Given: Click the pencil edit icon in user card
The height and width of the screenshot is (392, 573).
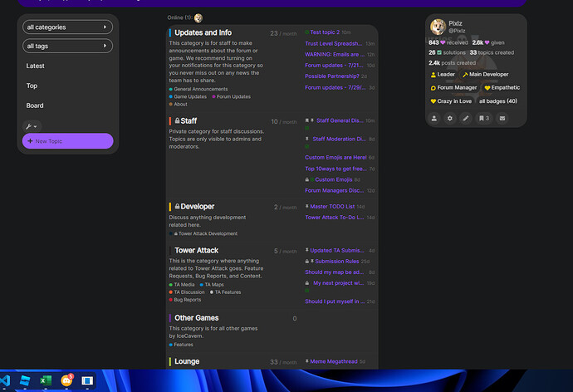Looking at the screenshot, I should (x=467, y=118).
